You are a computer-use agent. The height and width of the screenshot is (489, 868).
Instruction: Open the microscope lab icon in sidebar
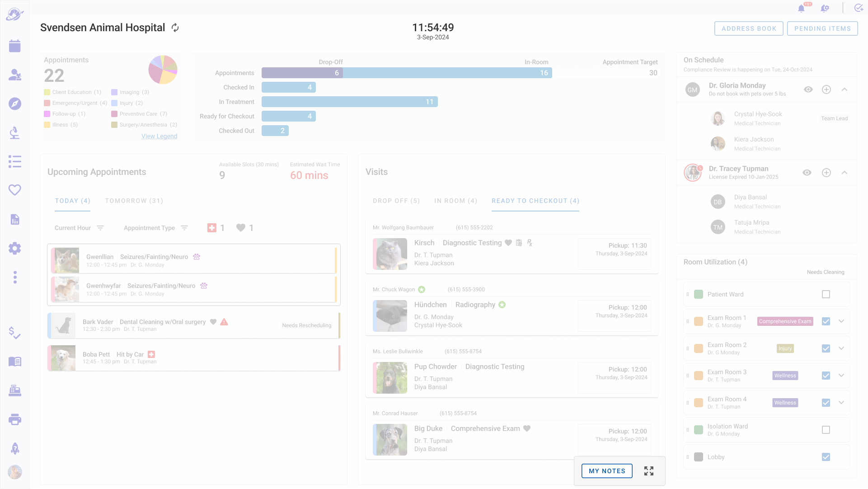15,133
